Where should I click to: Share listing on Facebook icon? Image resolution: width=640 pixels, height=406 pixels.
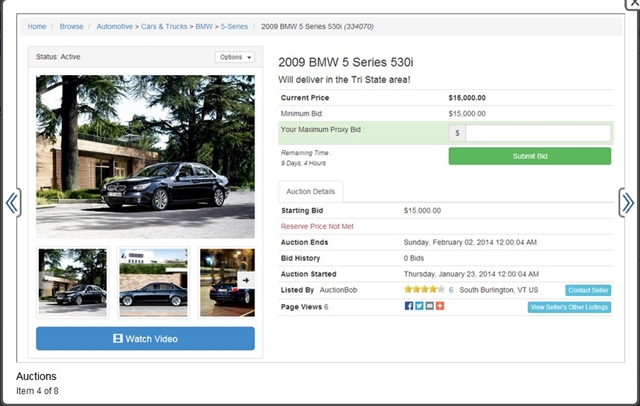(409, 306)
